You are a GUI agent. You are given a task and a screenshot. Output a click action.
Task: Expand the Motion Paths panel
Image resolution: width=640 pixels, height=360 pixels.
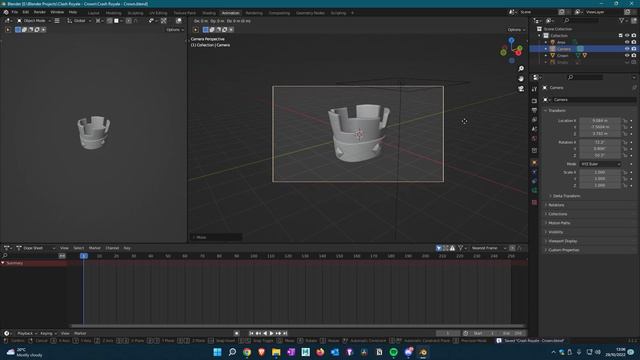(559, 223)
